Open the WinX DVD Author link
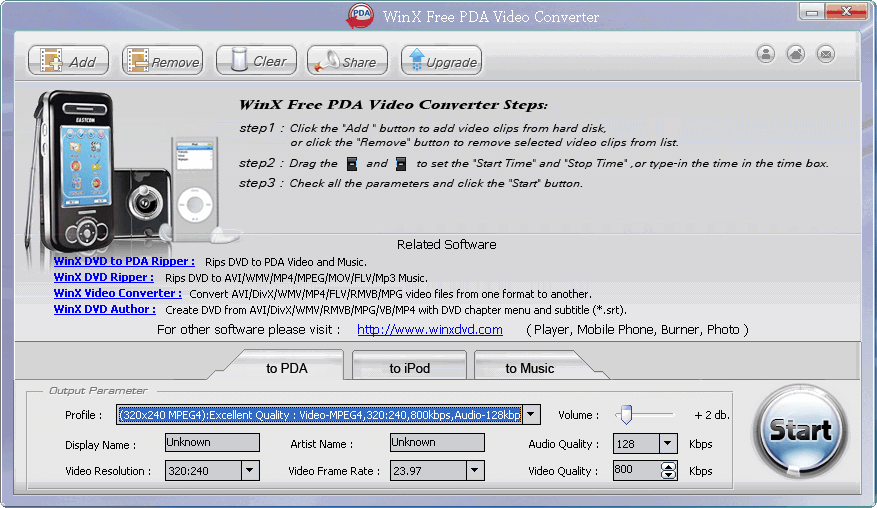The image size is (877, 508). pyautogui.click(x=105, y=309)
